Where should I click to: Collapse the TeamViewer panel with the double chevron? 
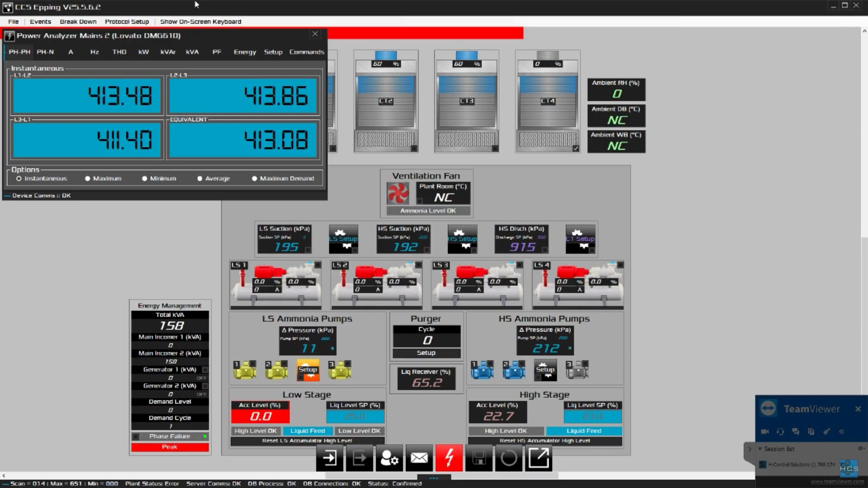click(x=842, y=431)
